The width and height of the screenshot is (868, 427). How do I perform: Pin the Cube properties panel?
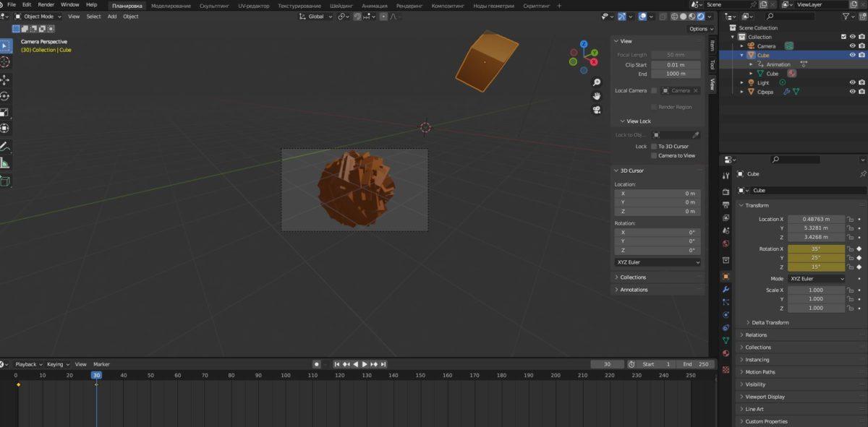pos(862,174)
